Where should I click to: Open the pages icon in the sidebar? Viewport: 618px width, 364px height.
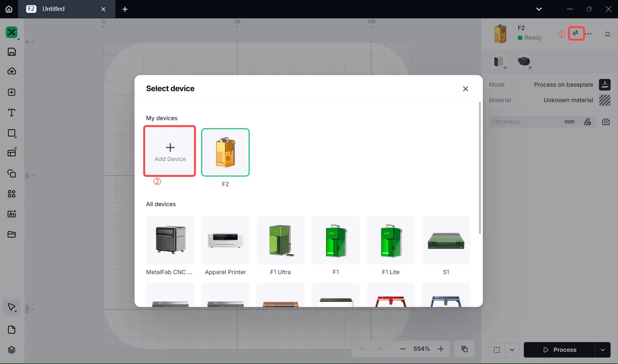[x=12, y=330]
